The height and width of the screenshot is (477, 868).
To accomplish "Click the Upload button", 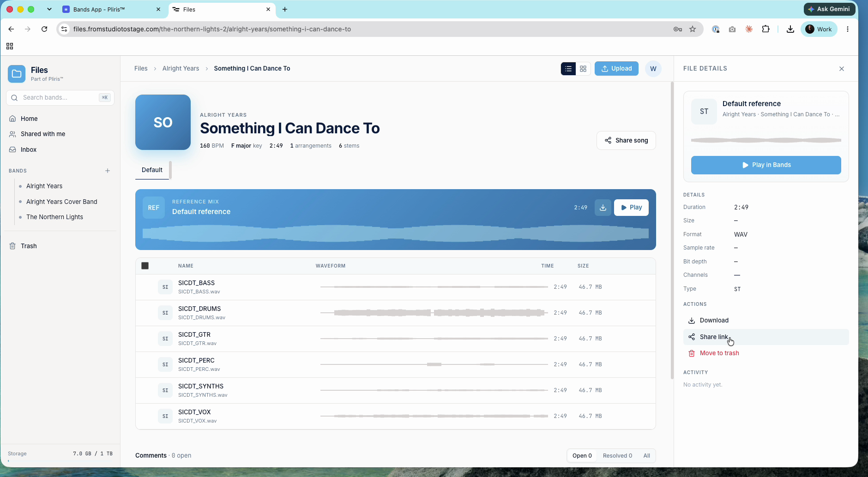I will point(616,68).
